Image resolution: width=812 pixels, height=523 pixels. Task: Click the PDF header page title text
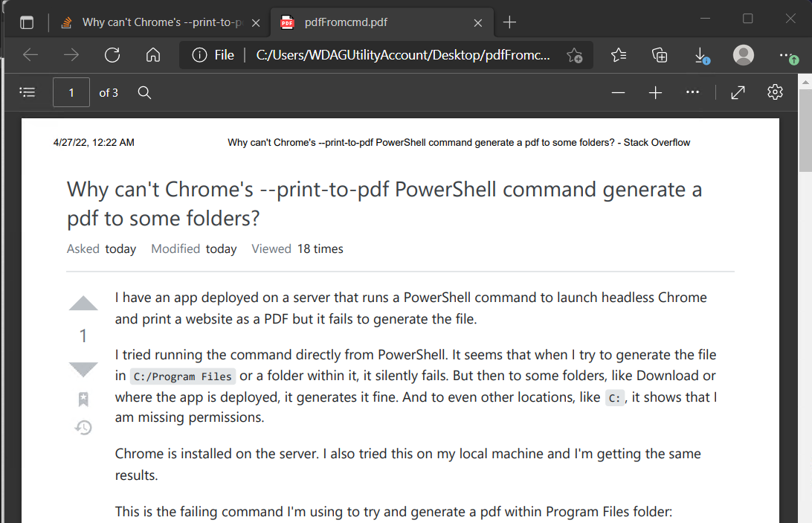(459, 143)
